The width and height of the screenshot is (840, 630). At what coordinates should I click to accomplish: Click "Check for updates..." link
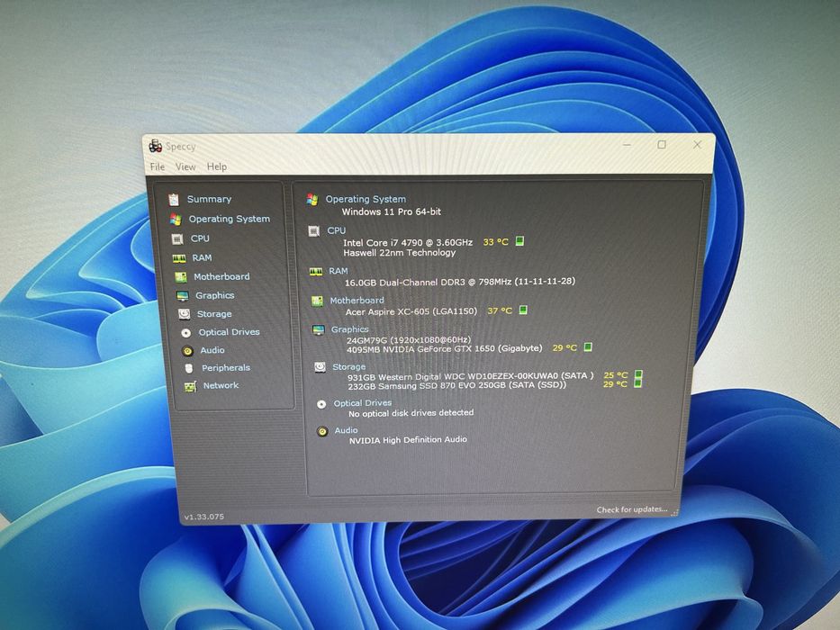pos(632,509)
